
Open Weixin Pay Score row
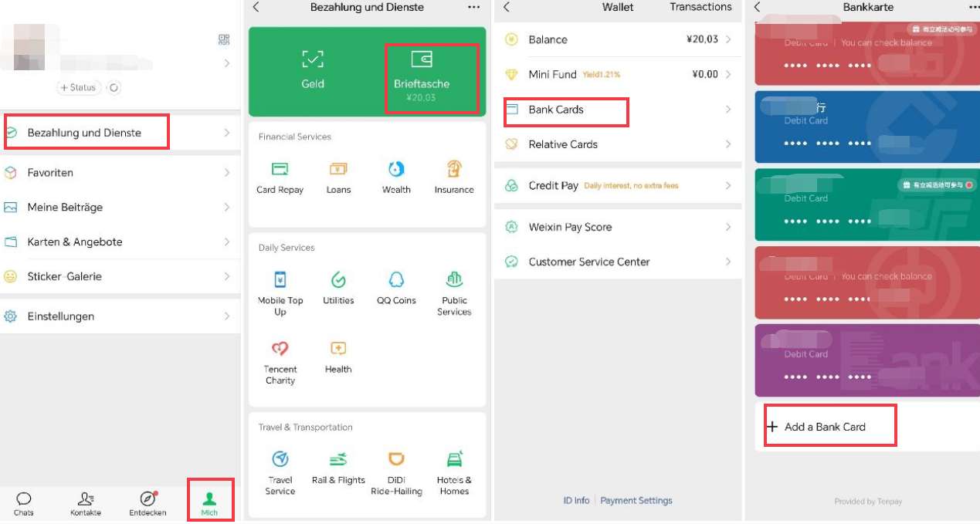(x=618, y=227)
